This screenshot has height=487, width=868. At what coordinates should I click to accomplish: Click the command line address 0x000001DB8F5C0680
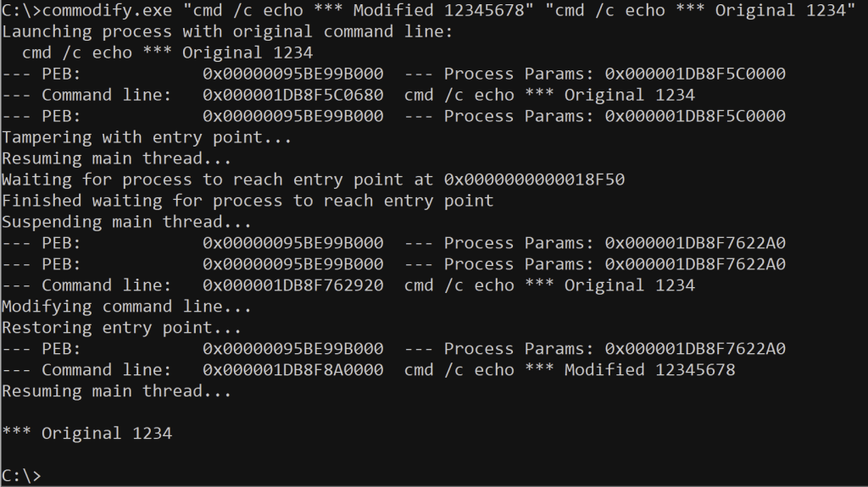[292, 95]
